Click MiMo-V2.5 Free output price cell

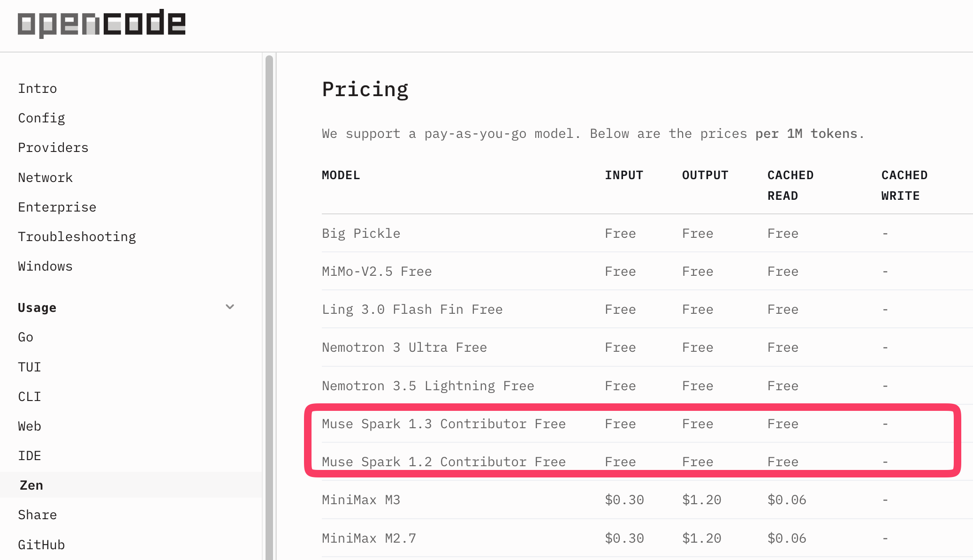(698, 271)
